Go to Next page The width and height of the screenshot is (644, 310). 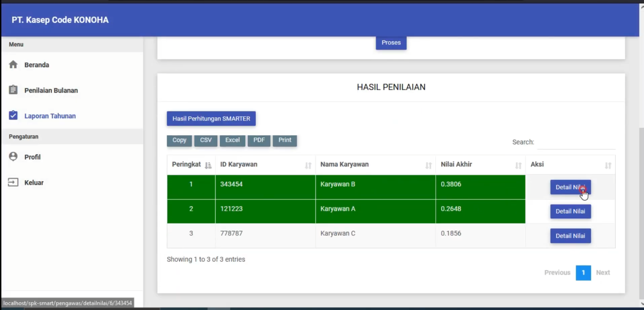[x=603, y=272]
